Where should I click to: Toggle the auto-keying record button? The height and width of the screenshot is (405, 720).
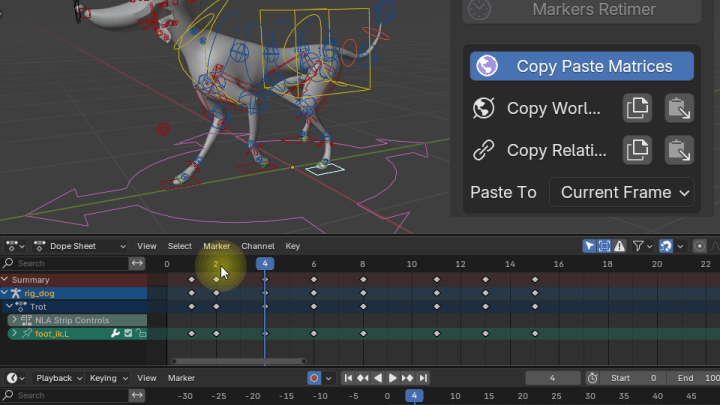(314, 378)
